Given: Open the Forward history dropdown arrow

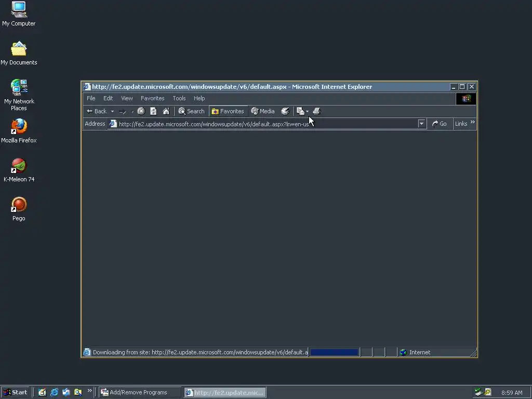Looking at the screenshot, I should pyautogui.click(x=132, y=111).
